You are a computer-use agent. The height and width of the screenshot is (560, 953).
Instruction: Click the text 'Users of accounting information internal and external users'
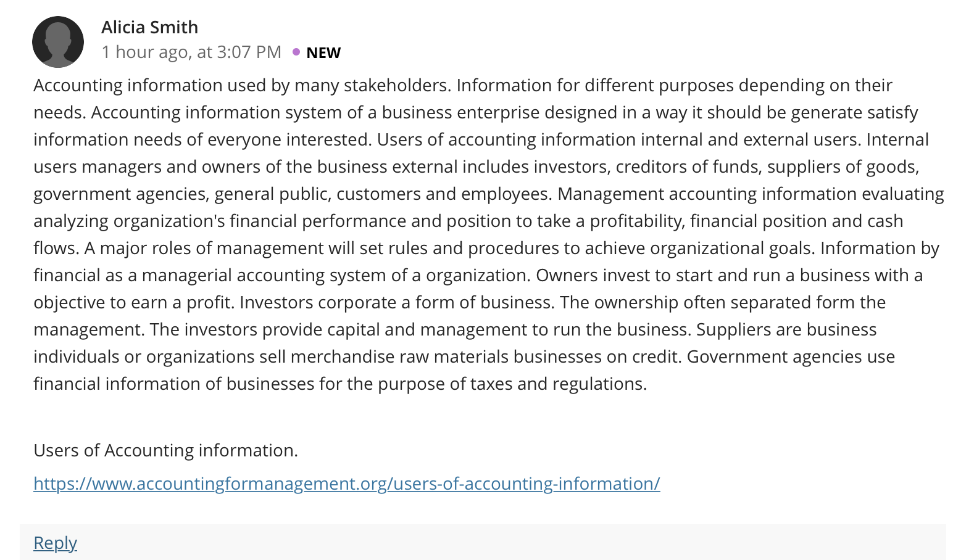619,139
